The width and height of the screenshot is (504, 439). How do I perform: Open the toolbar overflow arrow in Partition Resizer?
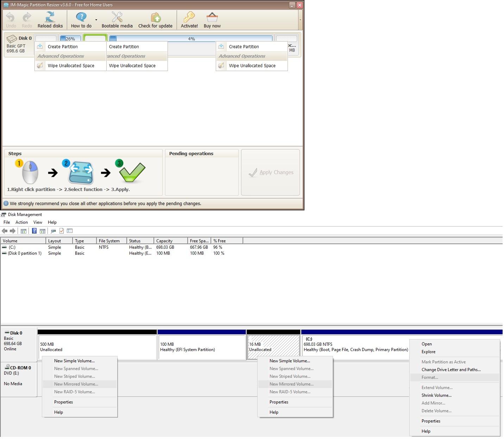point(300,20)
